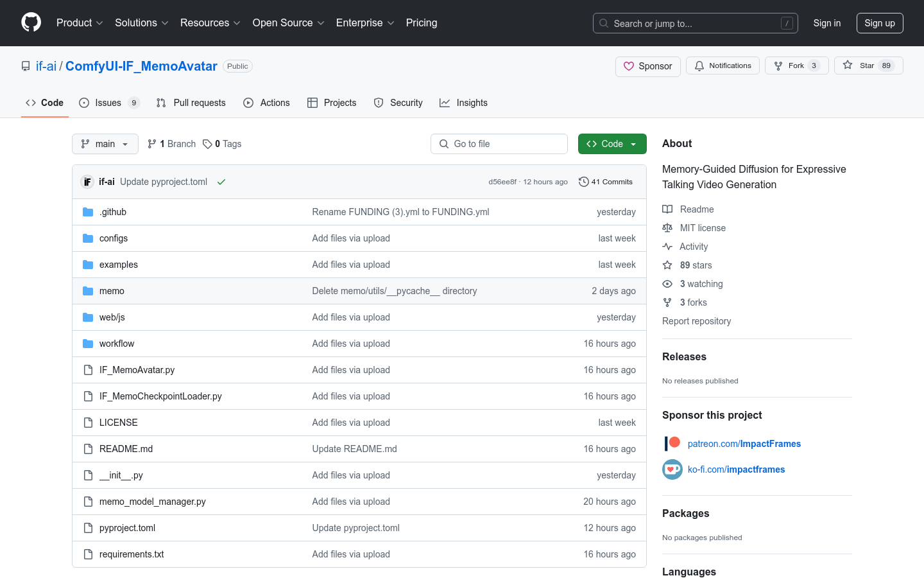The height and width of the screenshot is (578, 924).
Task: Open the green Code dropdown
Action: [612, 144]
